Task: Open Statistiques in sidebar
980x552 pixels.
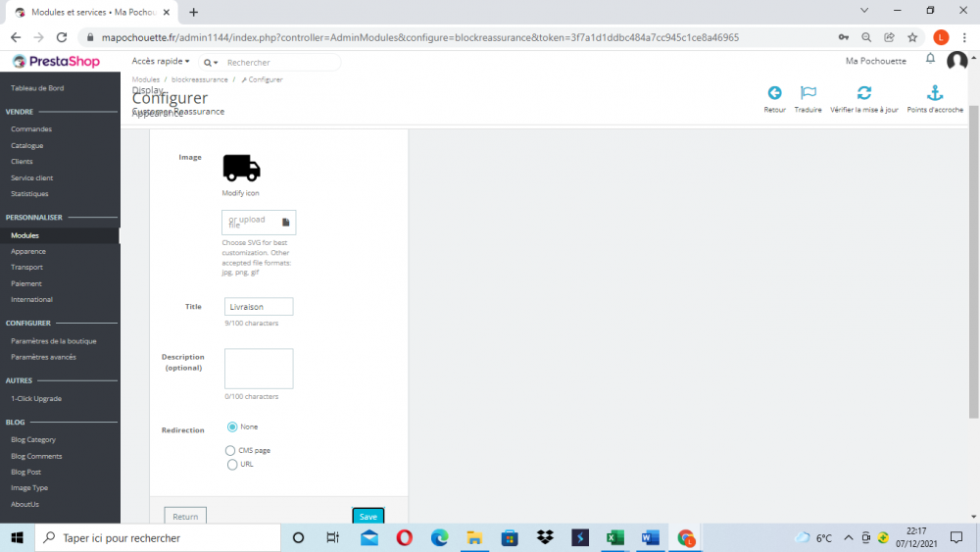Action: 29,194
